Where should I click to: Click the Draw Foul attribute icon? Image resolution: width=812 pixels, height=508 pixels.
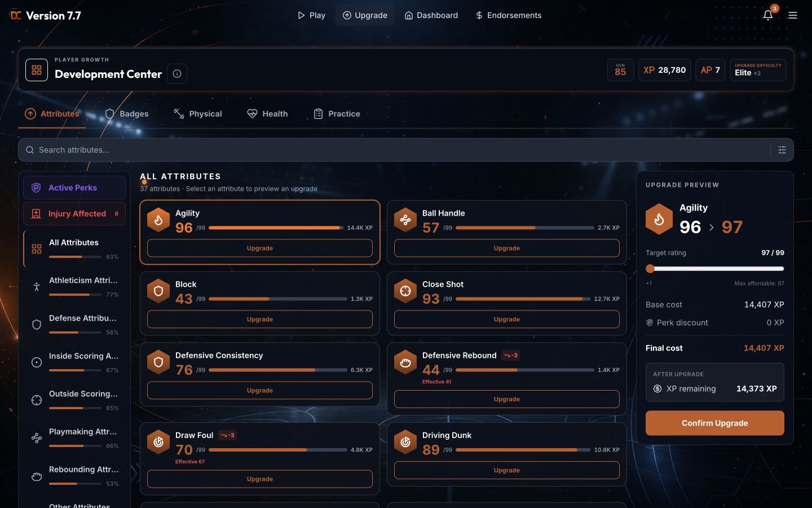click(158, 443)
